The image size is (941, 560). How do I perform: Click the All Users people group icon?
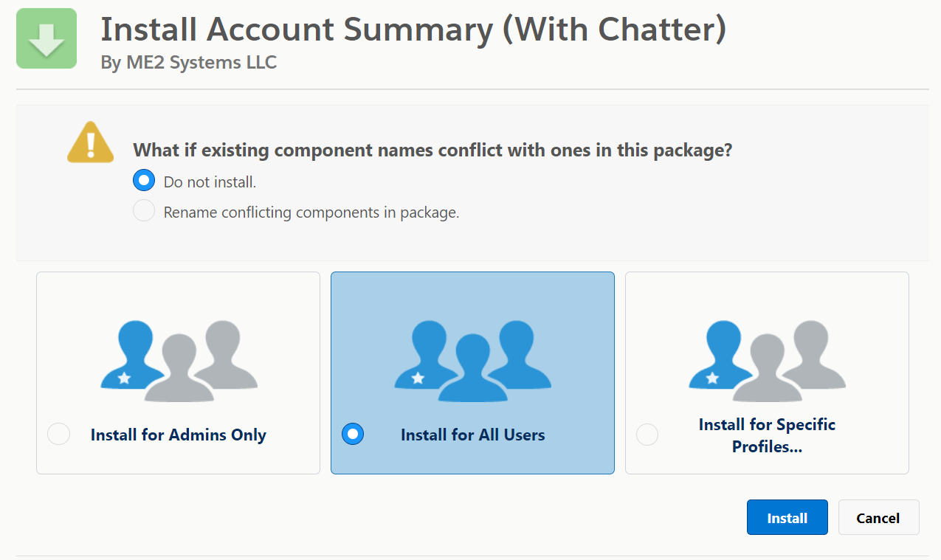click(x=473, y=361)
